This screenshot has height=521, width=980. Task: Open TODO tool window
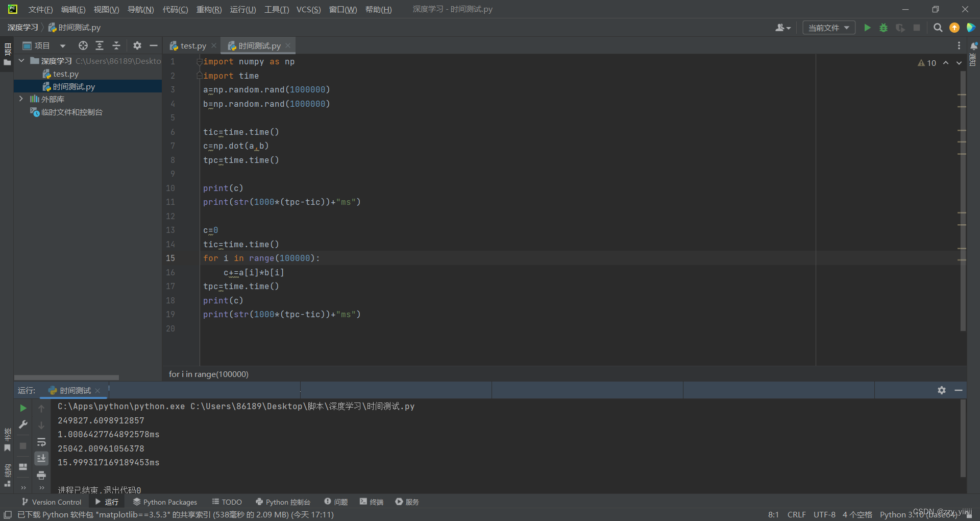point(227,502)
